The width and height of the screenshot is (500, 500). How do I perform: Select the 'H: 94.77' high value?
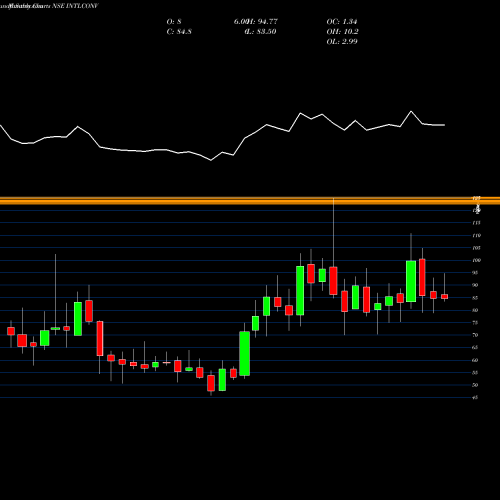pyautogui.click(x=263, y=22)
